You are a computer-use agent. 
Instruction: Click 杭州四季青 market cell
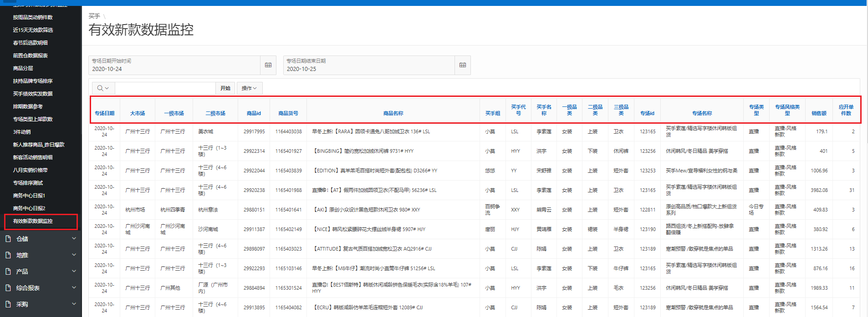173,210
